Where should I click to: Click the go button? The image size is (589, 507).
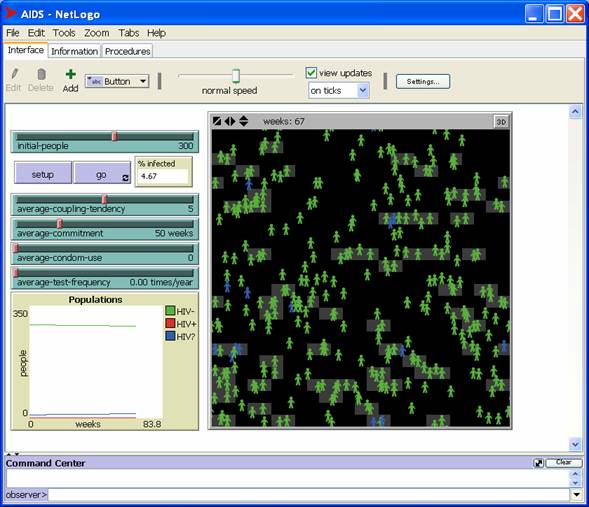pos(102,174)
